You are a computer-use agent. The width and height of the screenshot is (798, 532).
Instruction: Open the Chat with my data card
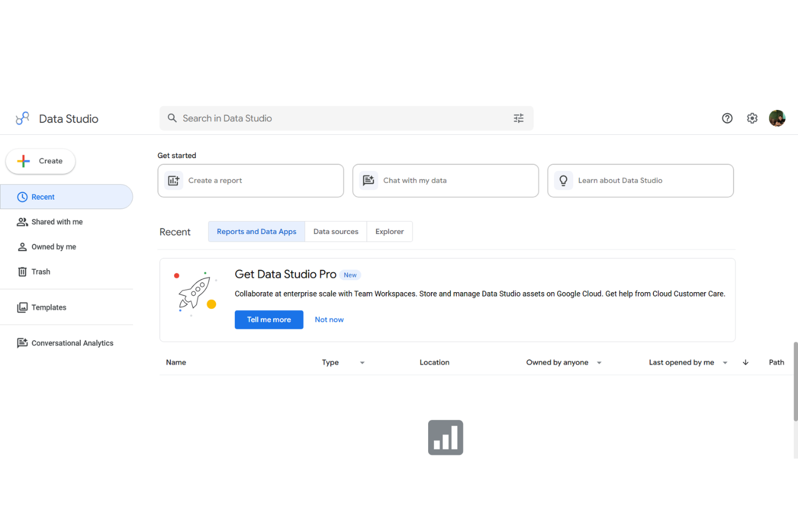pyautogui.click(x=445, y=181)
